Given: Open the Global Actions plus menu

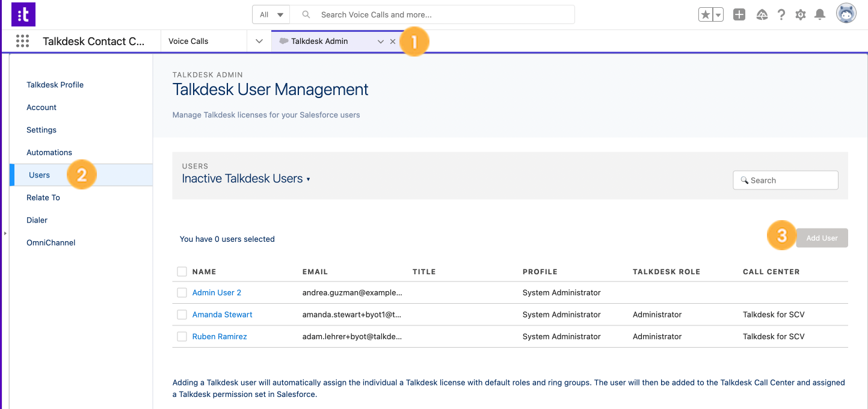Looking at the screenshot, I should (x=739, y=15).
